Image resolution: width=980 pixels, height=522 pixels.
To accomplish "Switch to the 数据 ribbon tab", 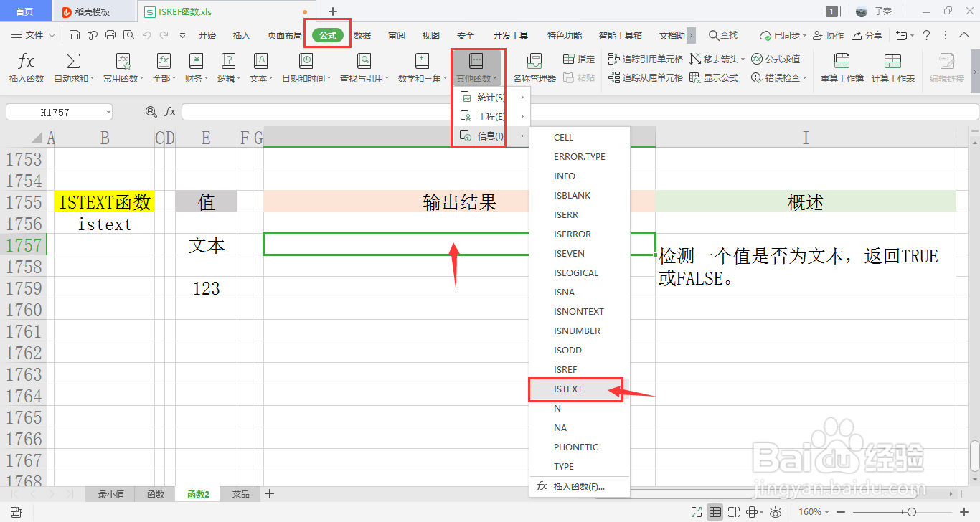I will [x=363, y=34].
